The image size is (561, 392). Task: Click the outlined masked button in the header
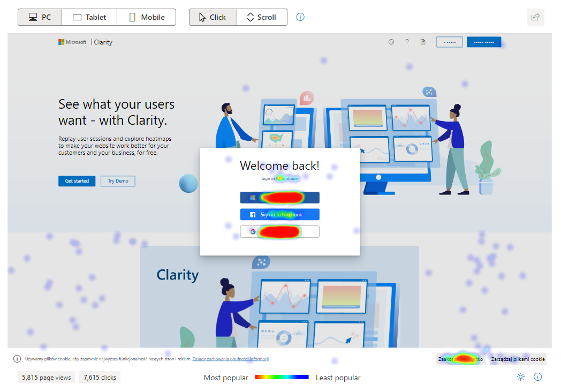tap(449, 42)
